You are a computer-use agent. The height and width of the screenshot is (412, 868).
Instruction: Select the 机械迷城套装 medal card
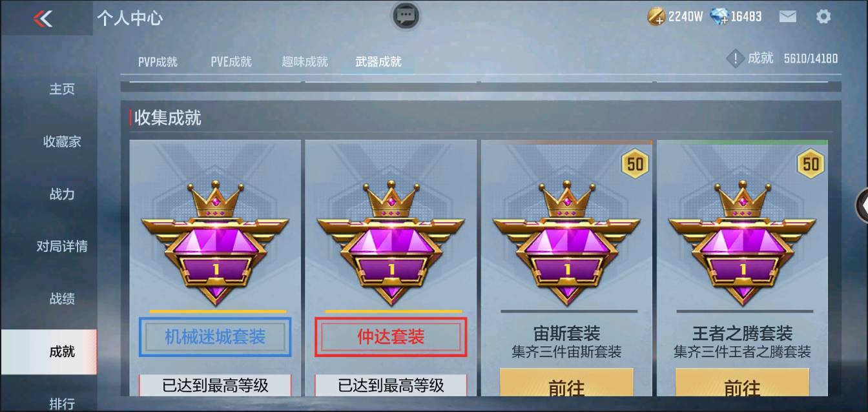pyautogui.click(x=215, y=267)
